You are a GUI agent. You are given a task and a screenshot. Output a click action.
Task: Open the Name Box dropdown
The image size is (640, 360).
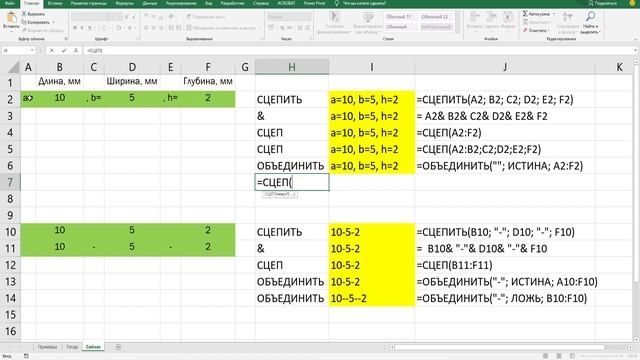(x=32, y=50)
